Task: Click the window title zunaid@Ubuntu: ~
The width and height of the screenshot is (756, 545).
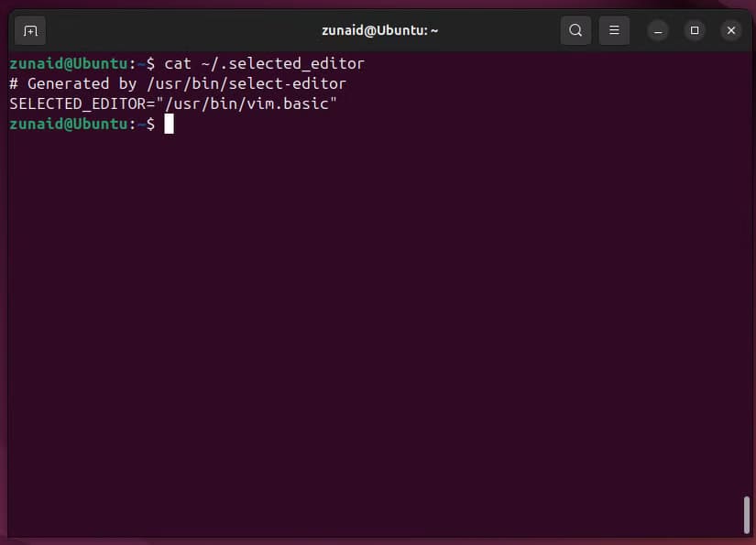Action: [x=380, y=30]
